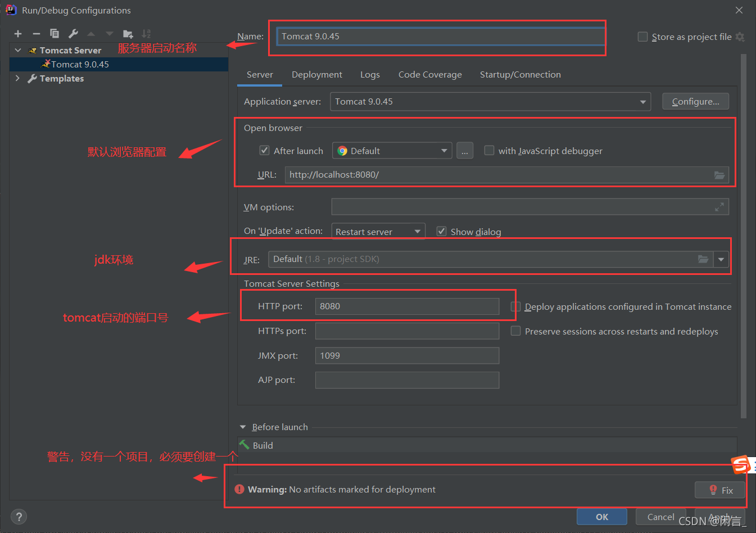Click browser ellipsis button
756x533 pixels.
click(465, 151)
